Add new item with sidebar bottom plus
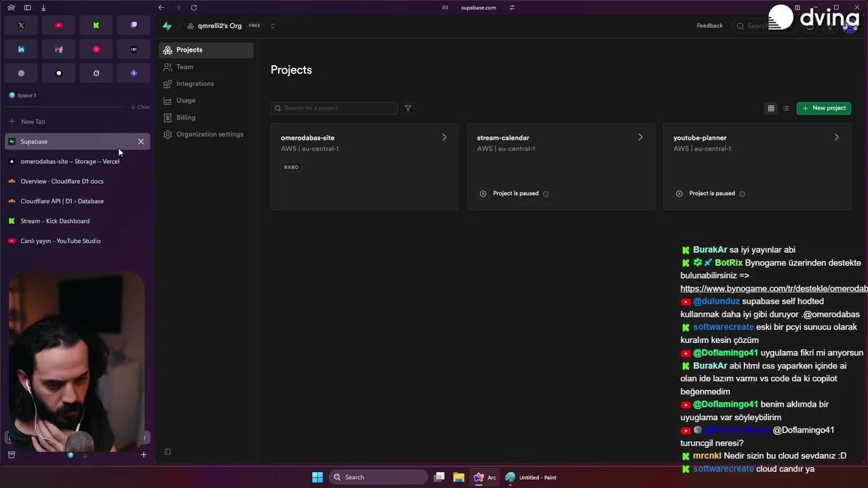The height and width of the screenshot is (488, 868). click(x=143, y=455)
